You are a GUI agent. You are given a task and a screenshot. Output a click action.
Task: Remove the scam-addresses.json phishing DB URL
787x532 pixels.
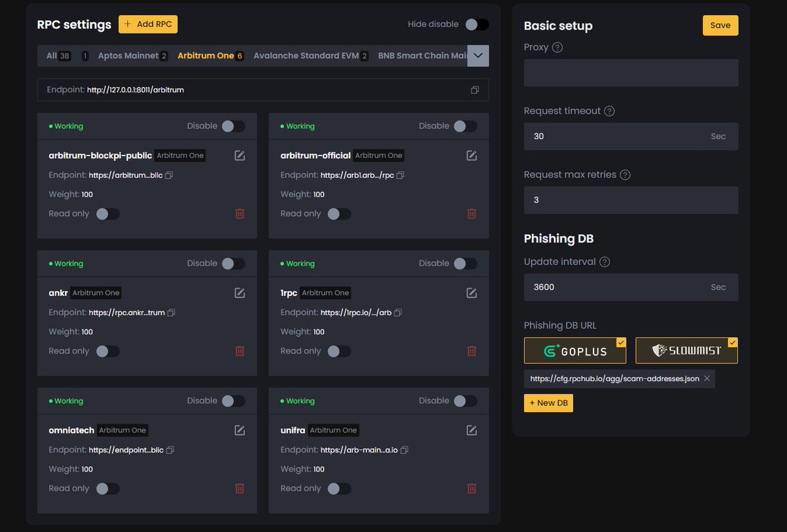707,379
